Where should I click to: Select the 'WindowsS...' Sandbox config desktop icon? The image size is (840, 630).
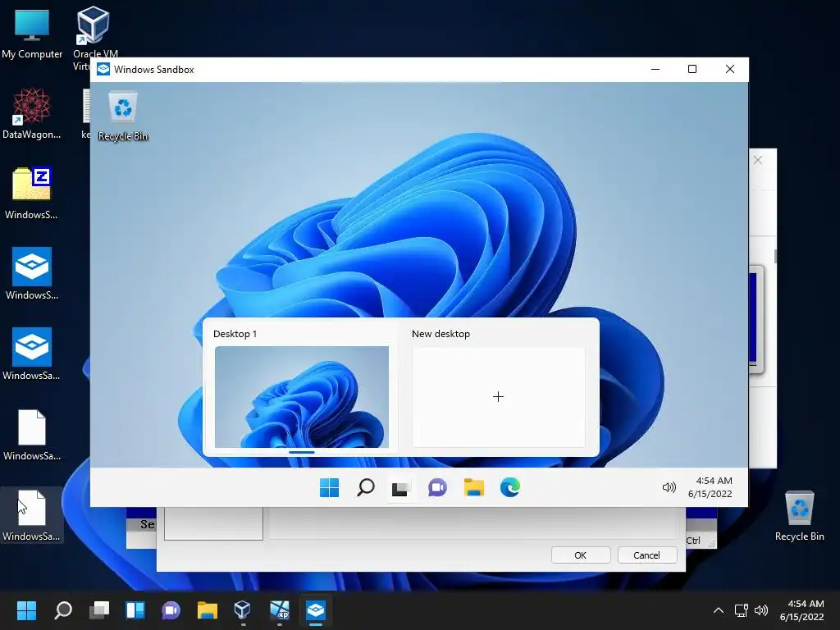coord(32,273)
